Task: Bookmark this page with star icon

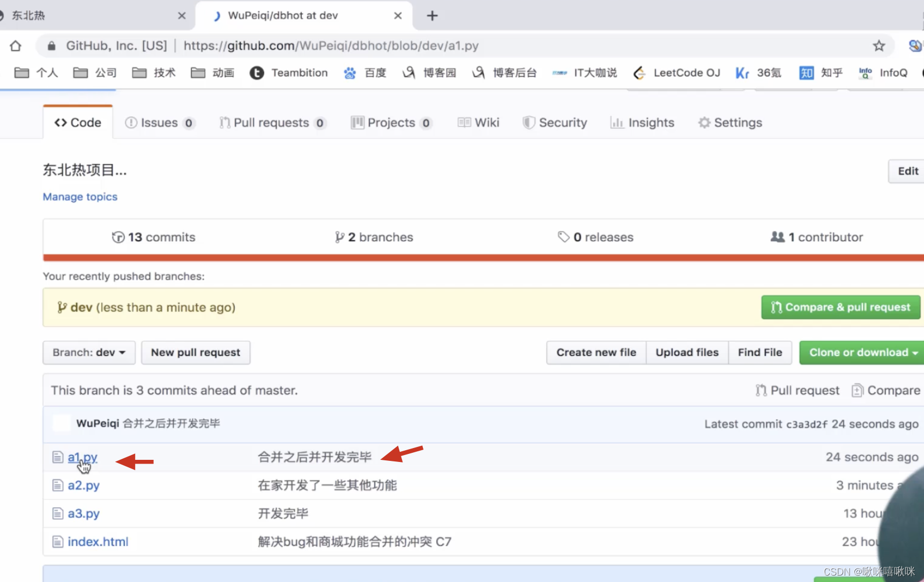Action: coord(879,46)
